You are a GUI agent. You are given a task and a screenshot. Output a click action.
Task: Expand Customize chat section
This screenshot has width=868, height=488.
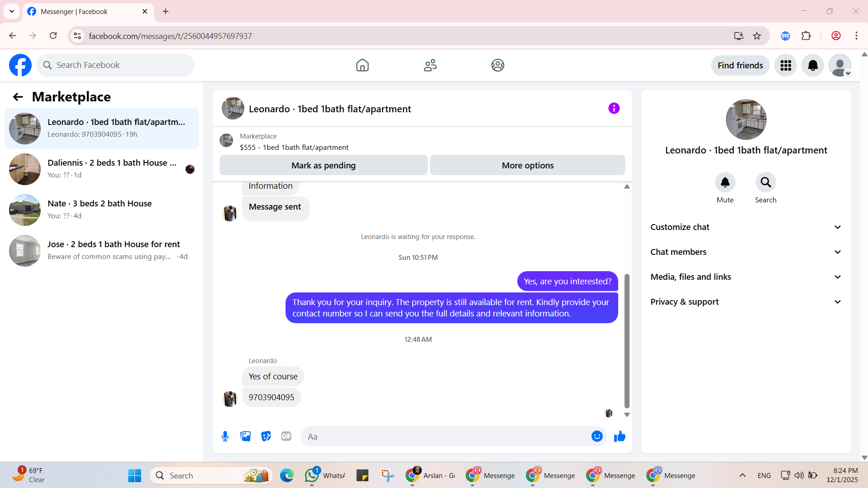(746, 227)
